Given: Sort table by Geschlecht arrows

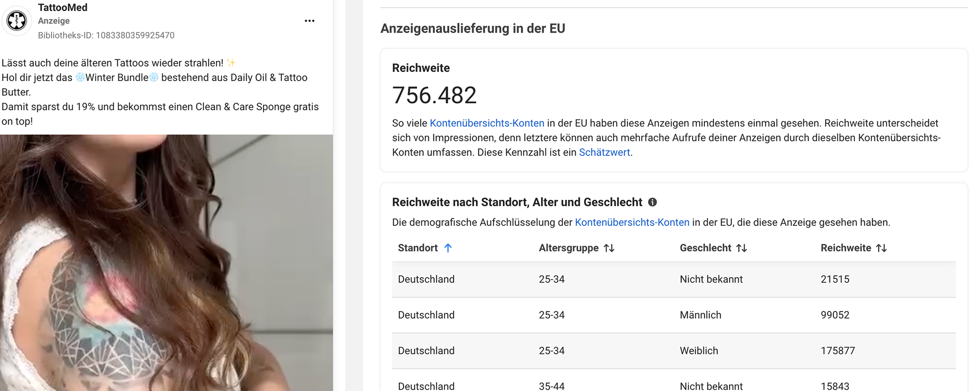Looking at the screenshot, I should coord(742,248).
